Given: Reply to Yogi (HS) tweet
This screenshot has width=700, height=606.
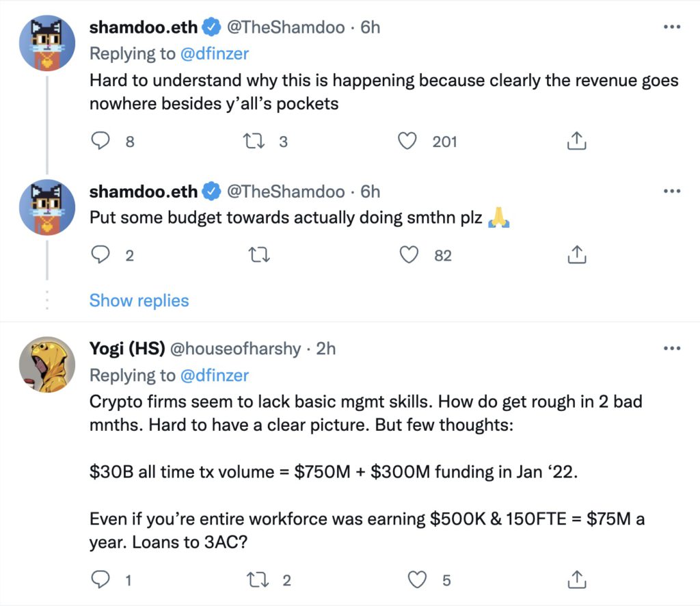Looking at the screenshot, I should click(100, 580).
